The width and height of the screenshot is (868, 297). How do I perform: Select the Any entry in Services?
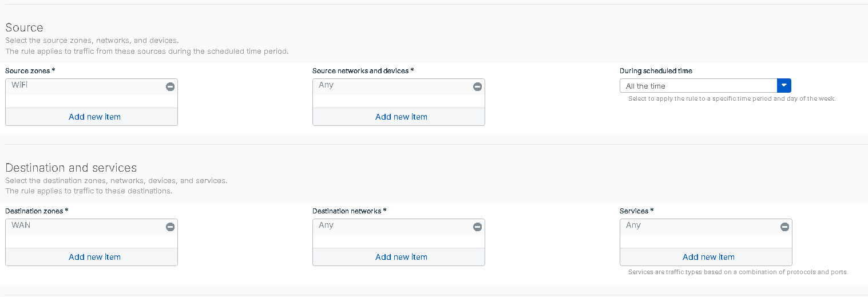tap(633, 225)
